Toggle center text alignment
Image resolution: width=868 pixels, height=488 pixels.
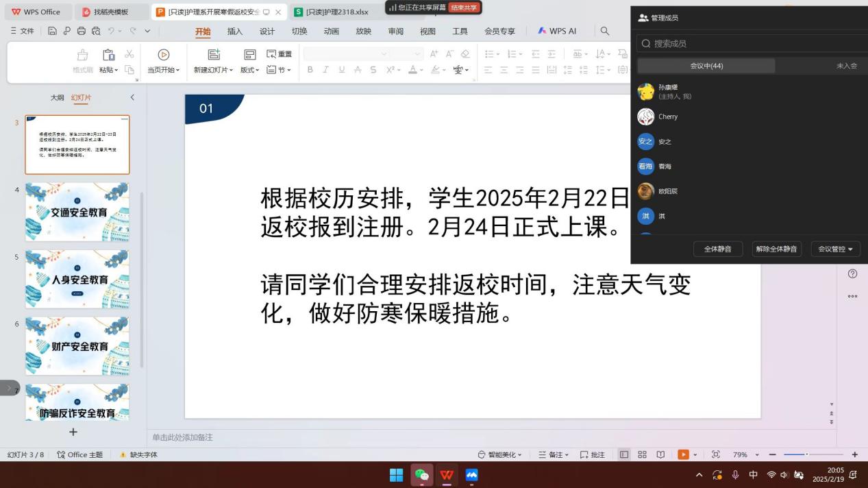(x=504, y=70)
